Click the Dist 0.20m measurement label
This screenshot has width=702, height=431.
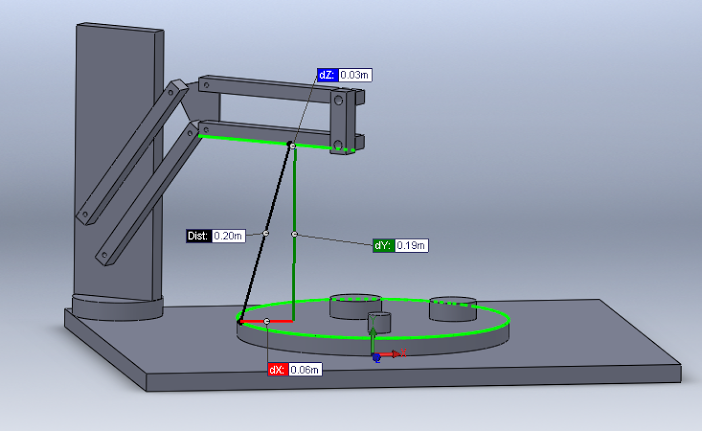click(216, 236)
